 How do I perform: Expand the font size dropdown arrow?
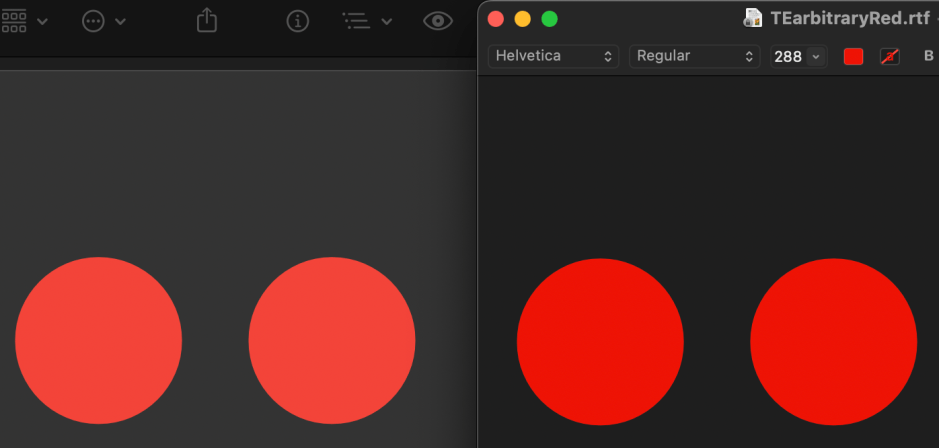click(x=816, y=57)
